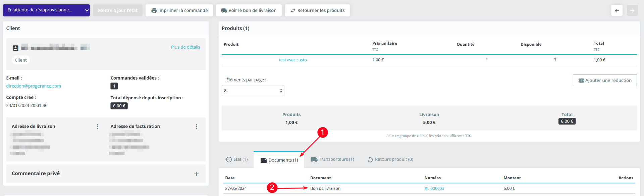Open delivery address options menu
Image resolution: width=644 pixels, height=196 pixels.
[x=98, y=127]
